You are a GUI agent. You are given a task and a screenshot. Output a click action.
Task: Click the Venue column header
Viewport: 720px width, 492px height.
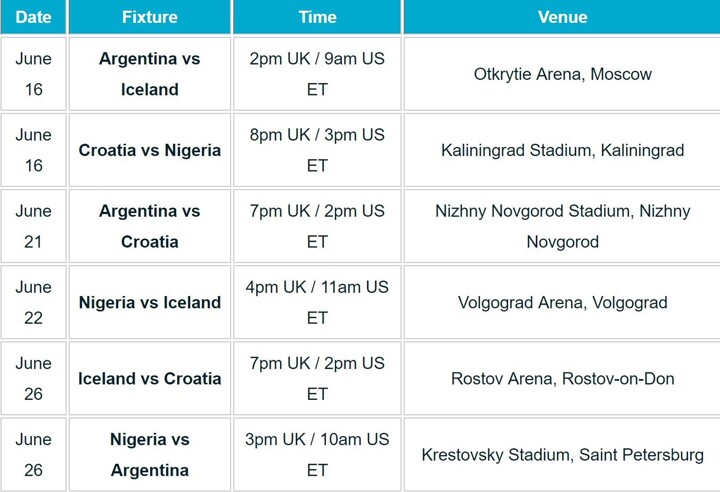click(562, 17)
